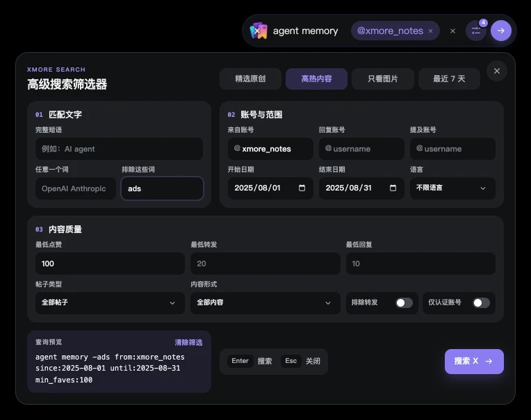Clear the search bar with the x icon

pos(452,31)
